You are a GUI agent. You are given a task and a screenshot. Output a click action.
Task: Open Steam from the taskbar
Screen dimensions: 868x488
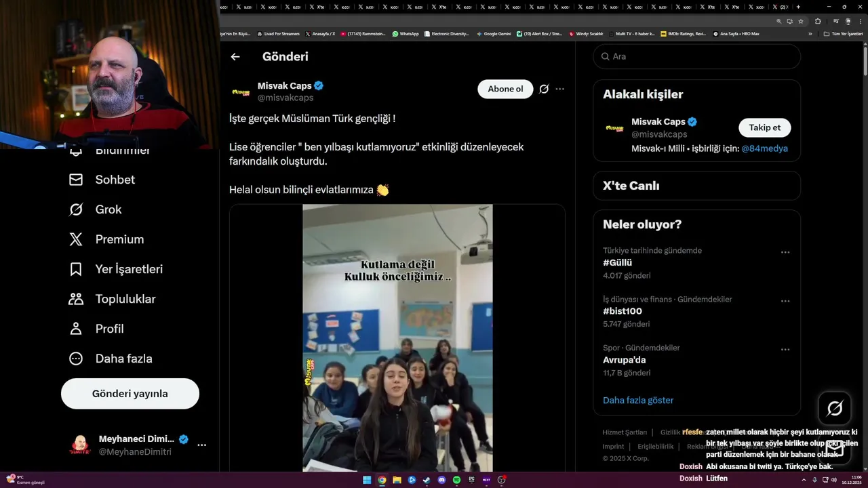click(427, 480)
